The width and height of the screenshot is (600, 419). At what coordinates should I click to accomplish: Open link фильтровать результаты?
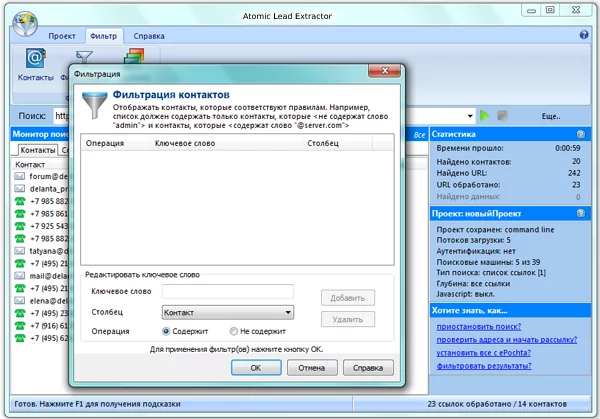coord(484,366)
